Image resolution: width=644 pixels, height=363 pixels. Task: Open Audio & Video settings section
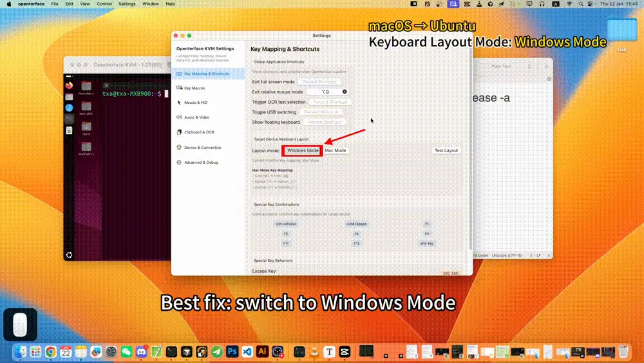(196, 117)
